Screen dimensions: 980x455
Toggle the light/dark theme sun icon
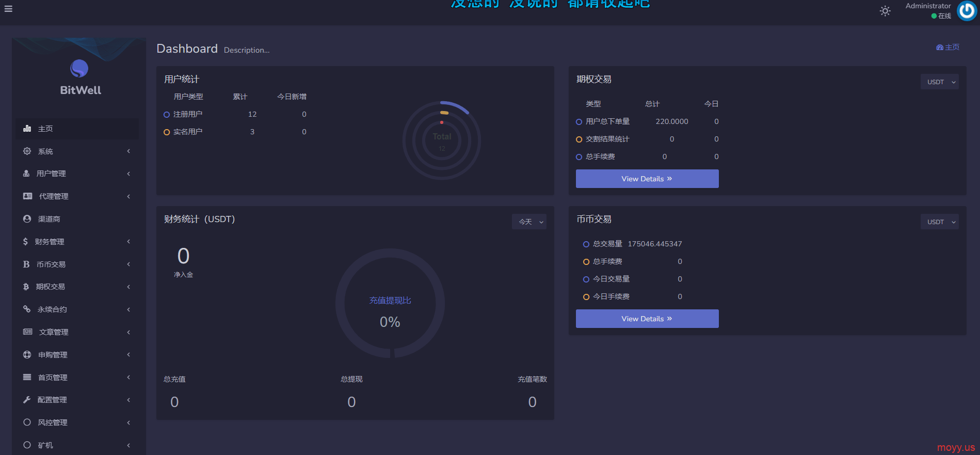(x=885, y=11)
